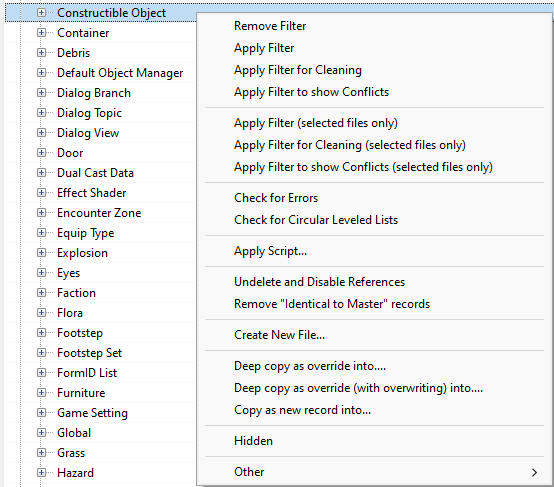Click Create New File... entry
Viewport: 554px width, 487px height.
click(279, 335)
